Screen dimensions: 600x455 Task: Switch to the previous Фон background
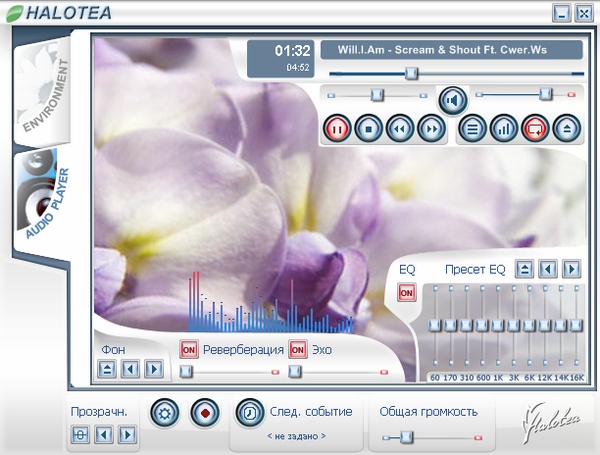pos(130,370)
